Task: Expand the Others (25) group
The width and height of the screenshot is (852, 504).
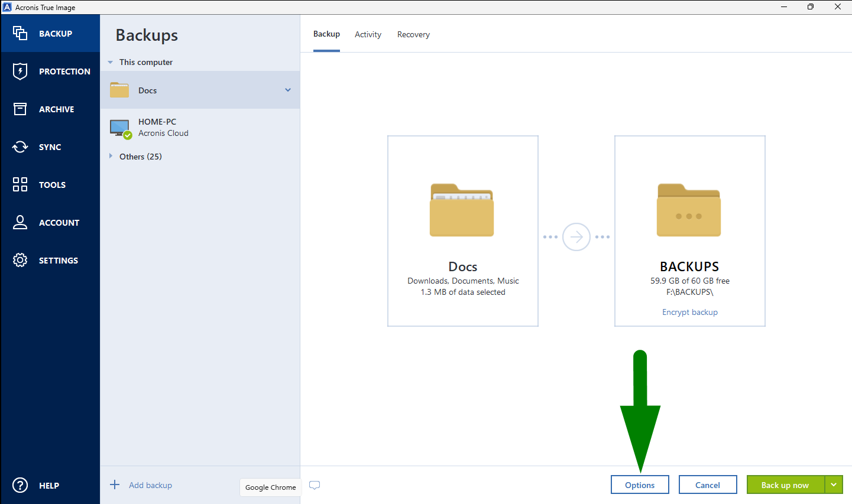Action: [x=111, y=157]
